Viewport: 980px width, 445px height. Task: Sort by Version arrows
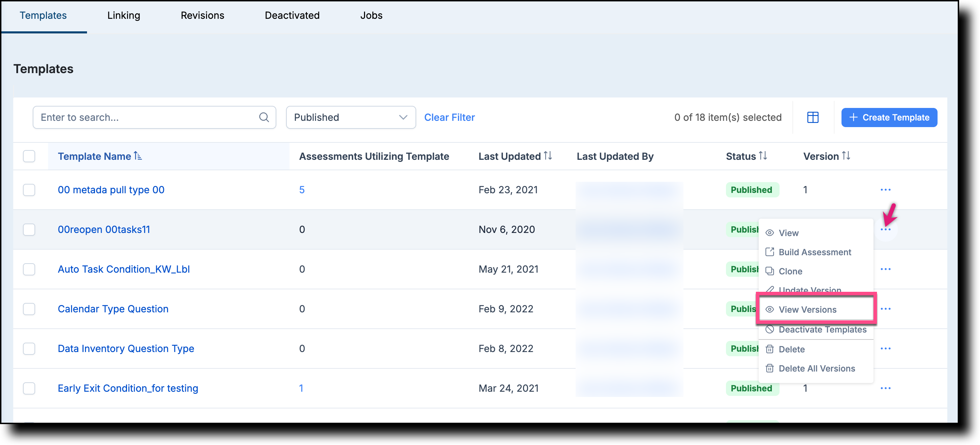click(x=845, y=156)
